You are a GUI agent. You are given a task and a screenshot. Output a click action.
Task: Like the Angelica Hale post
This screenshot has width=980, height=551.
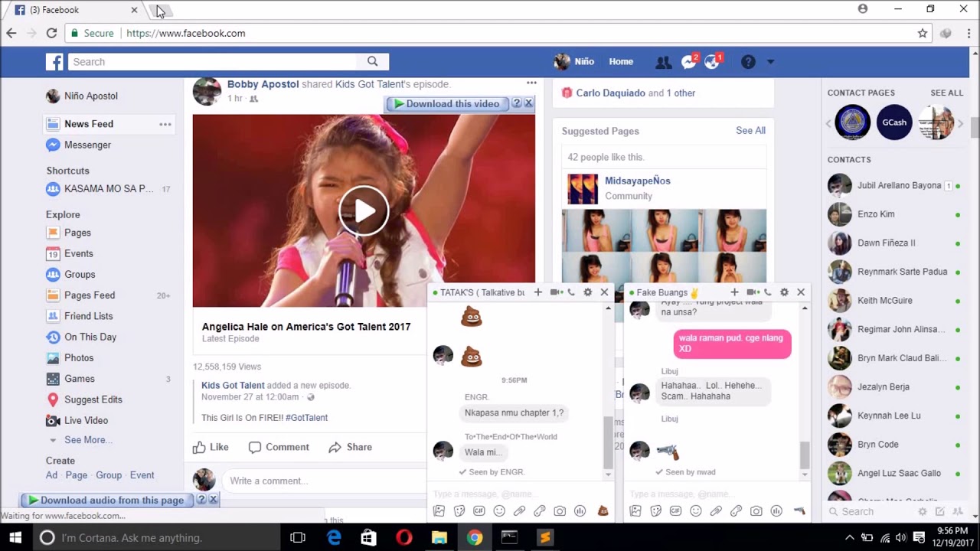pos(211,447)
